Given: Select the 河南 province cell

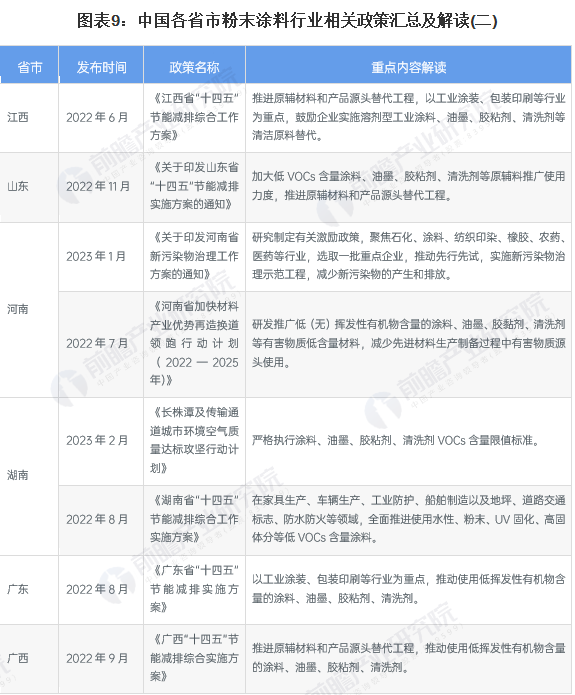Looking at the screenshot, I should pyautogui.click(x=18, y=309).
